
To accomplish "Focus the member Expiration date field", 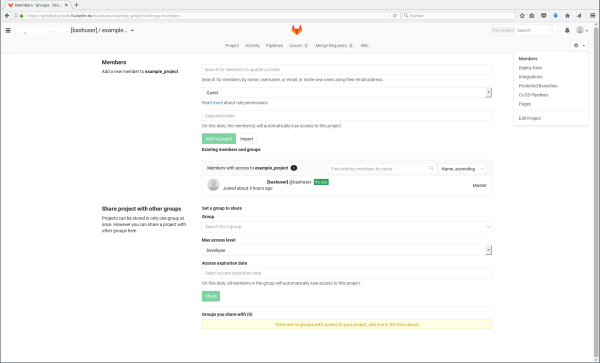I will point(347,116).
